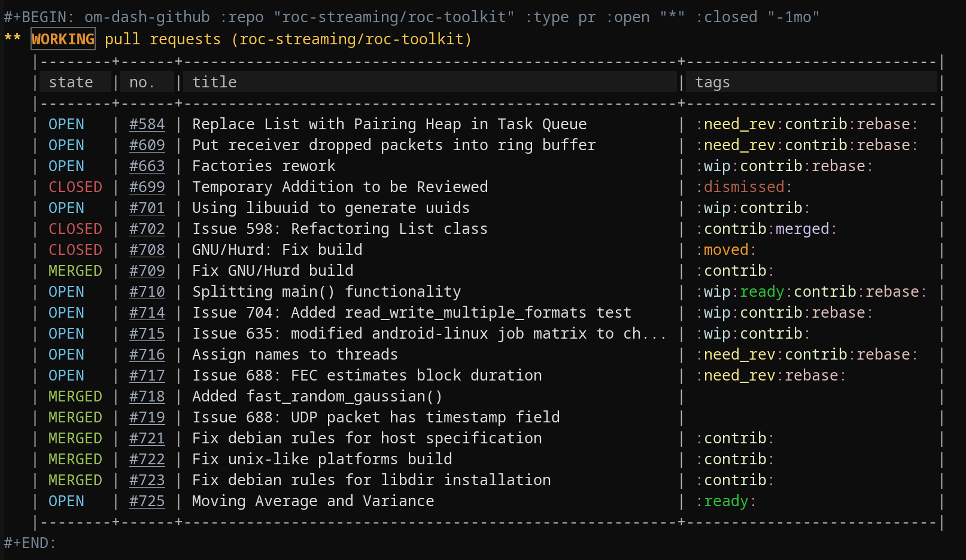Click the CLOSED state of #699
Image resolution: width=966 pixels, height=560 pixels.
75,187
